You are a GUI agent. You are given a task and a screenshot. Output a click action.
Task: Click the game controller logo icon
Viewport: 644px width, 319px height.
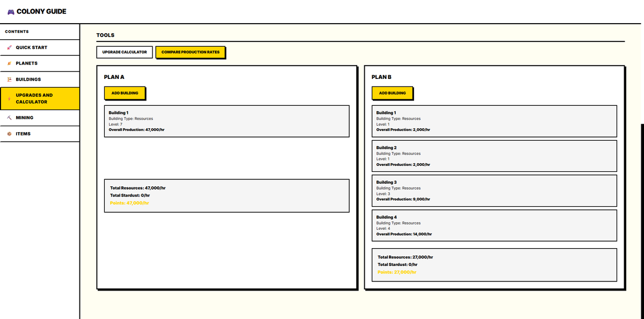pyautogui.click(x=11, y=12)
